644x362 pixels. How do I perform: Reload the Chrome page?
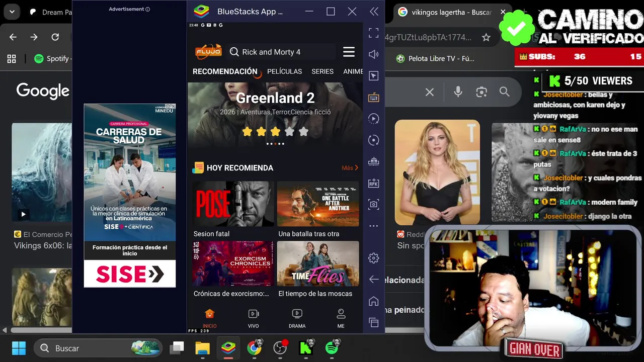coord(55,37)
